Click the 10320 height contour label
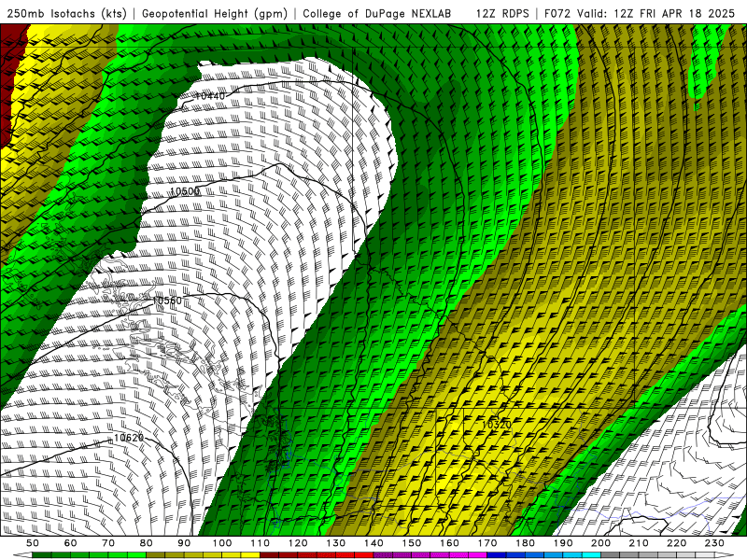This screenshot has height=560, width=747. pyautogui.click(x=497, y=425)
